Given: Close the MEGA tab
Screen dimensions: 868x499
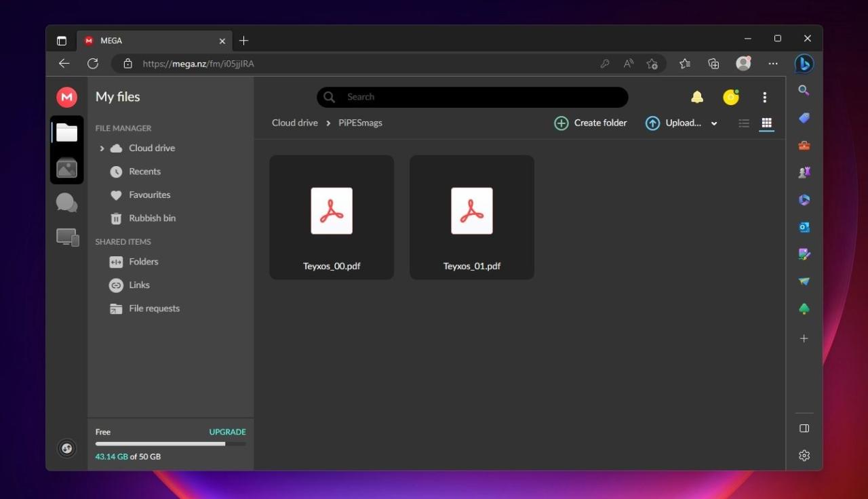Looking at the screenshot, I should coord(222,41).
